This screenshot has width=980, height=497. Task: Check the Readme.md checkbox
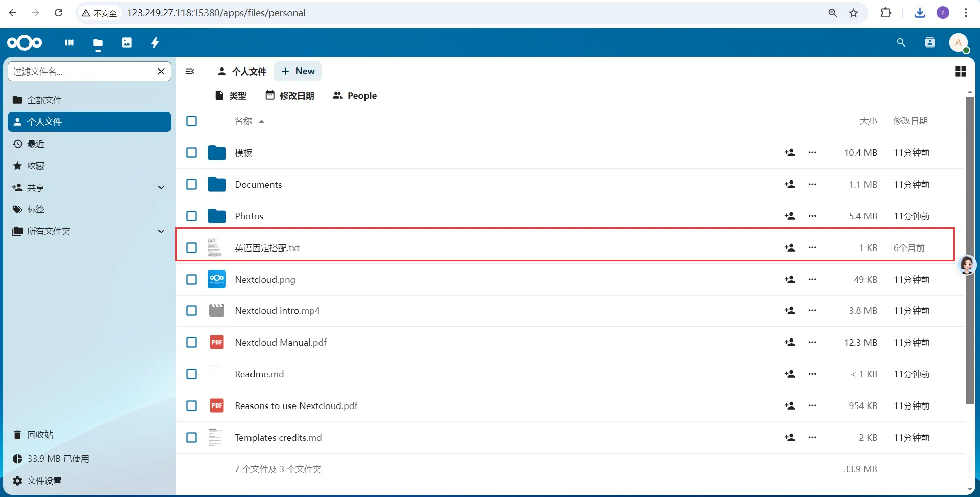192,374
